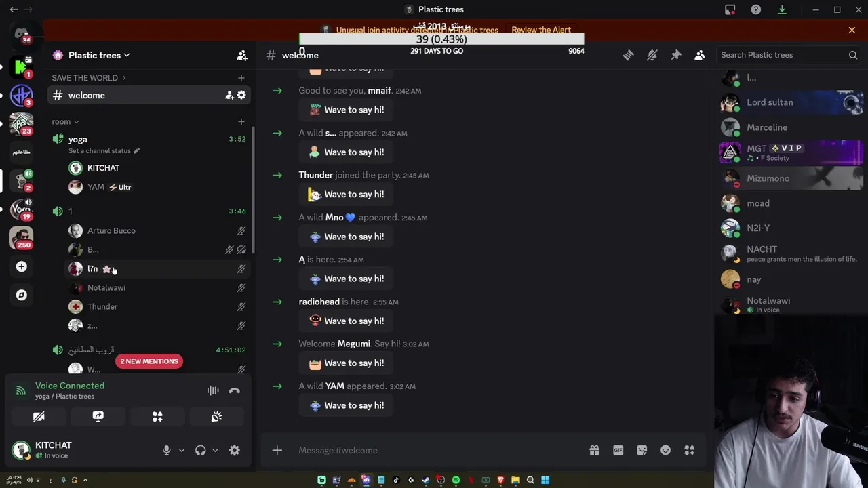The height and width of the screenshot is (488, 868).
Task: Toggle the member list panel
Action: click(700, 55)
